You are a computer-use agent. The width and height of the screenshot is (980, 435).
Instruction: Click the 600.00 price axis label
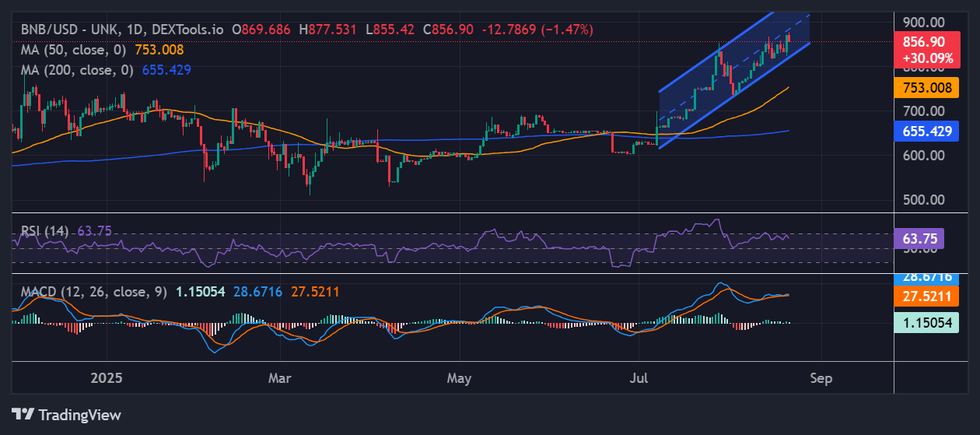(x=923, y=155)
